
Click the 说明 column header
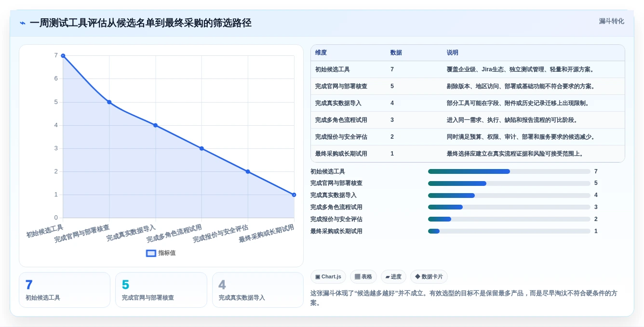point(453,52)
